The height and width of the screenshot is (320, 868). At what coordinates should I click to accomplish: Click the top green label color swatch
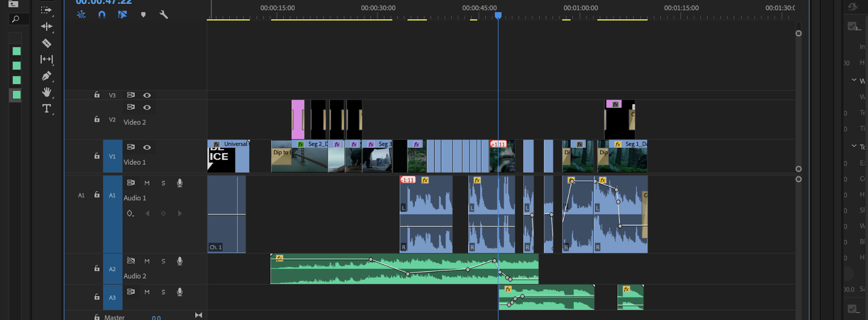point(16,51)
